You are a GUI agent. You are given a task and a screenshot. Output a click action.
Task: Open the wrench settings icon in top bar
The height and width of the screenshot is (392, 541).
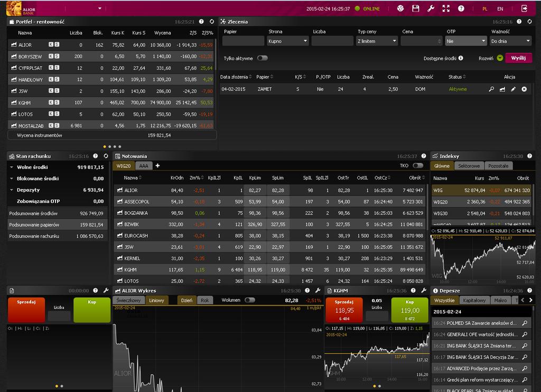[431, 8]
